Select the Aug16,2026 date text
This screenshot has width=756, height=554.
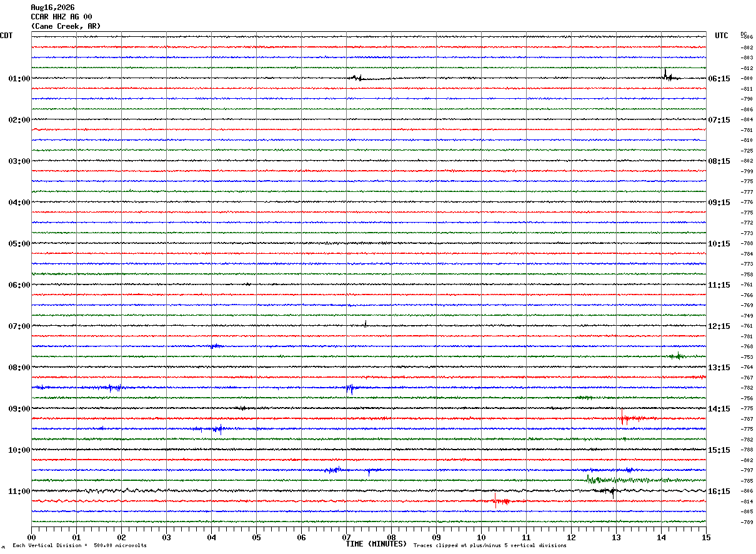pos(52,8)
